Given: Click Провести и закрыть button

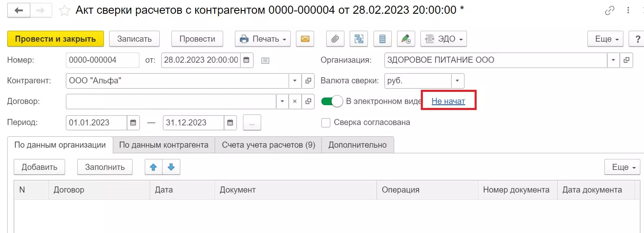Looking at the screenshot, I should point(55,39).
